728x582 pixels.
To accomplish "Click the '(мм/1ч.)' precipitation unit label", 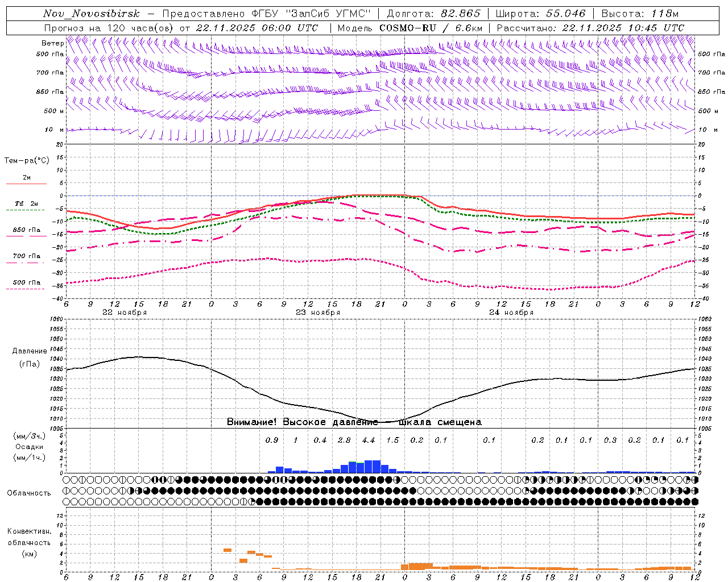I will click(x=30, y=458).
